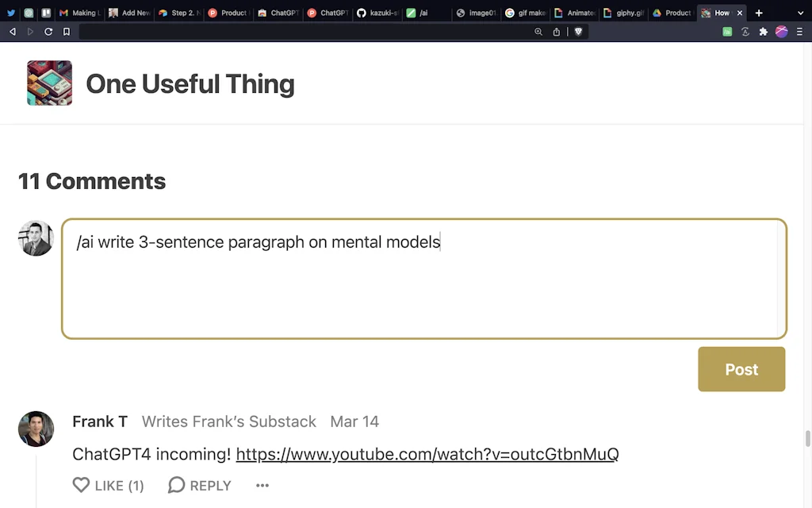Screen dimensions: 812x508
Task: Toggle the Like on Frank T's comment
Action: [x=108, y=485]
